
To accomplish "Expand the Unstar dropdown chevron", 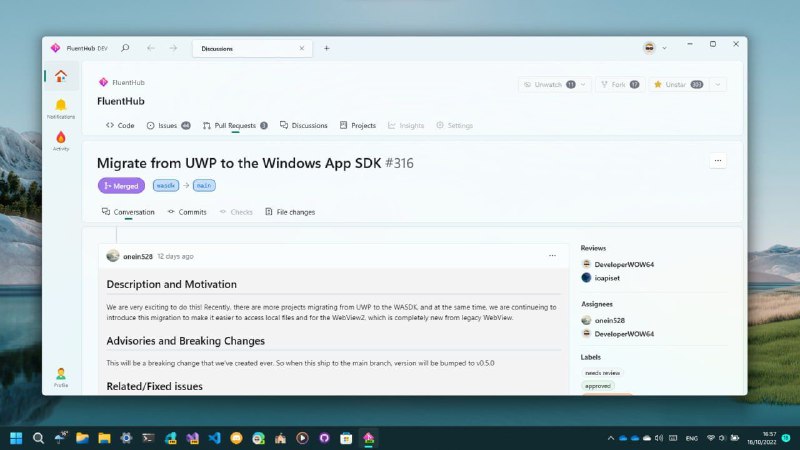I will [x=717, y=85].
